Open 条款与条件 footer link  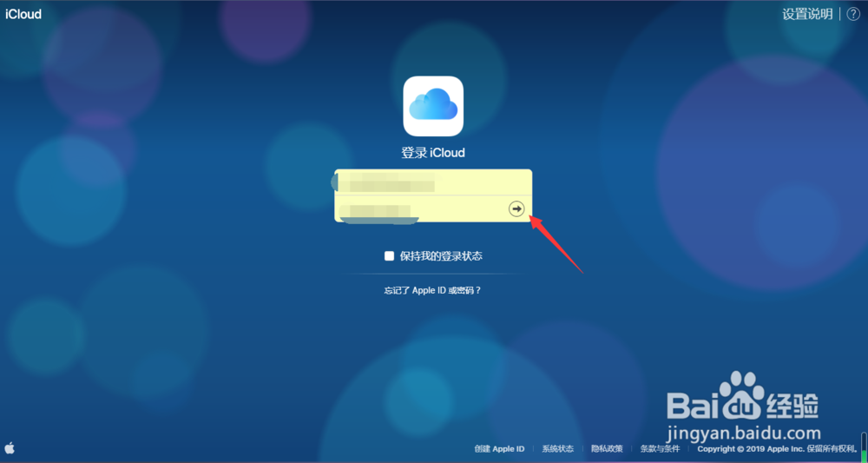pyautogui.click(x=660, y=448)
